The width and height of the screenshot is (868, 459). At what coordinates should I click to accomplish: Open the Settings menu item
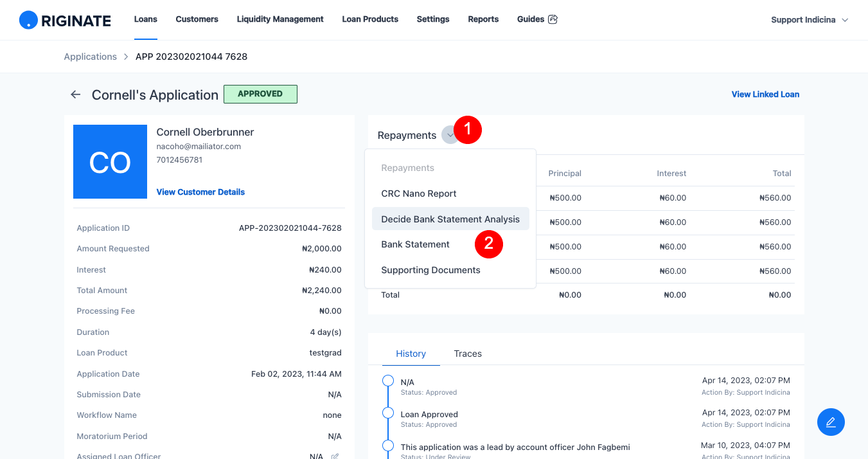coord(433,19)
